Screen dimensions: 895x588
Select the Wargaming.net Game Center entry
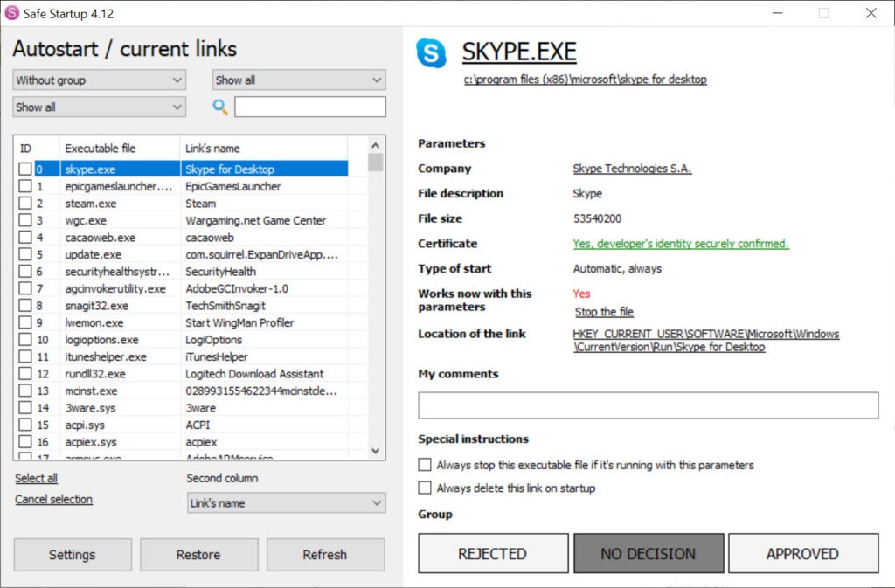[255, 220]
